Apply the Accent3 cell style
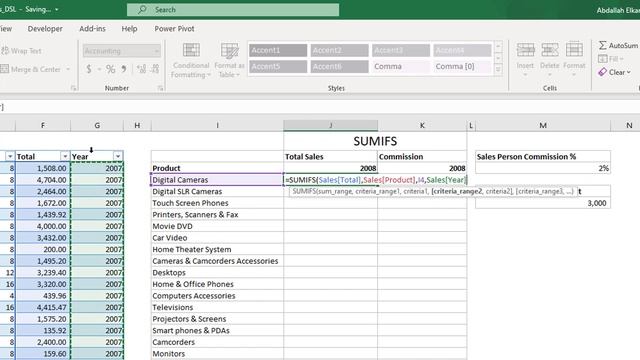640x360 pixels. pyautogui.click(x=400, y=51)
